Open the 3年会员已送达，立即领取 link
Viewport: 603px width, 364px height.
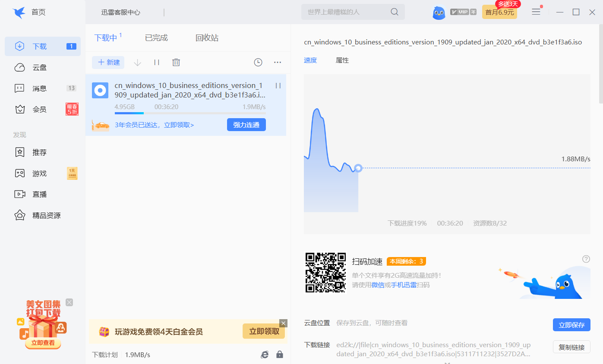point(155,125)
